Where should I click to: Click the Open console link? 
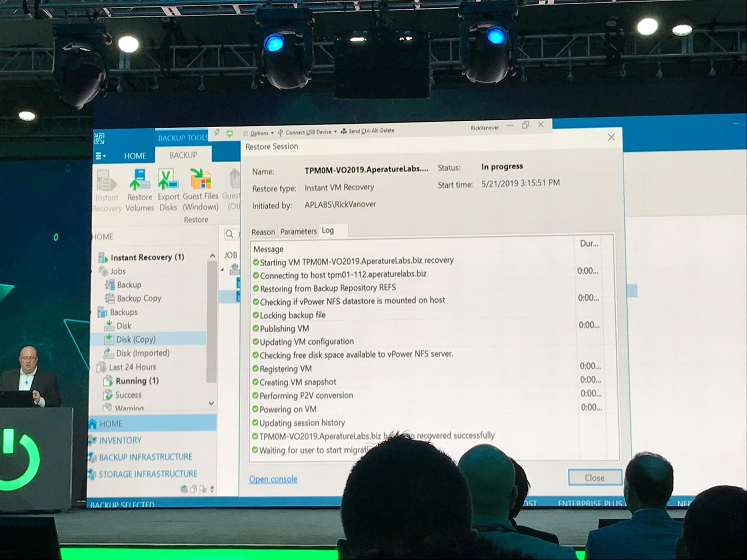point(273,479)
